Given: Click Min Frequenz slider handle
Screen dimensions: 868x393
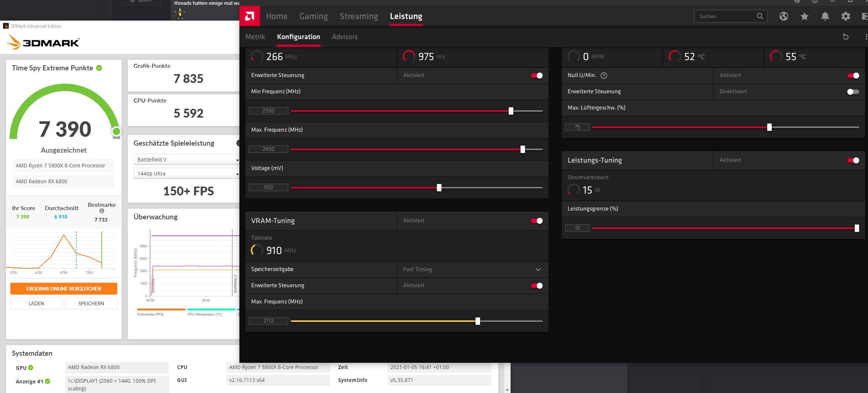Looking at the screenshot, I should [x=511, y=111].
